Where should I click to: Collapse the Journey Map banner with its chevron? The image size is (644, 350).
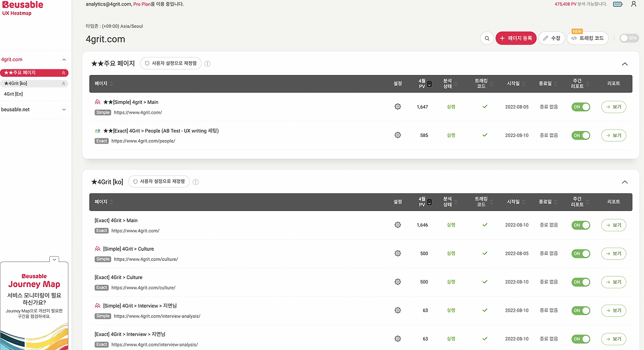(x=54, y=259)
